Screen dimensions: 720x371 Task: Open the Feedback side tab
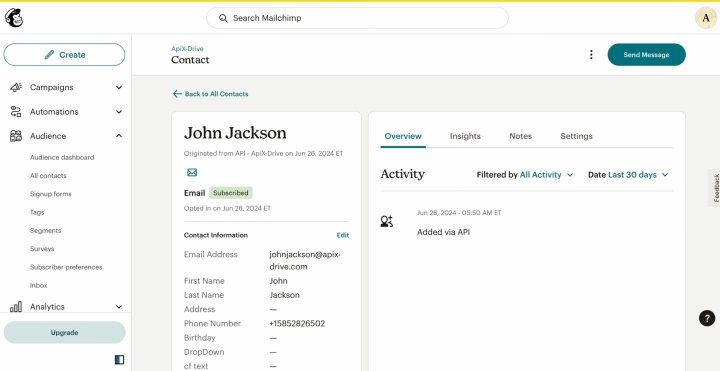point(714,188)
